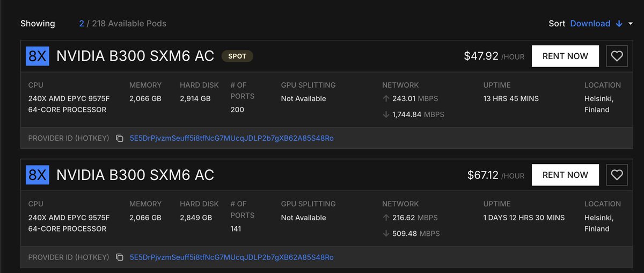Copy provider ID icon in the $47.92 pod
The image size is (644, 273).
pyautogui.click(x=120, y=138)
